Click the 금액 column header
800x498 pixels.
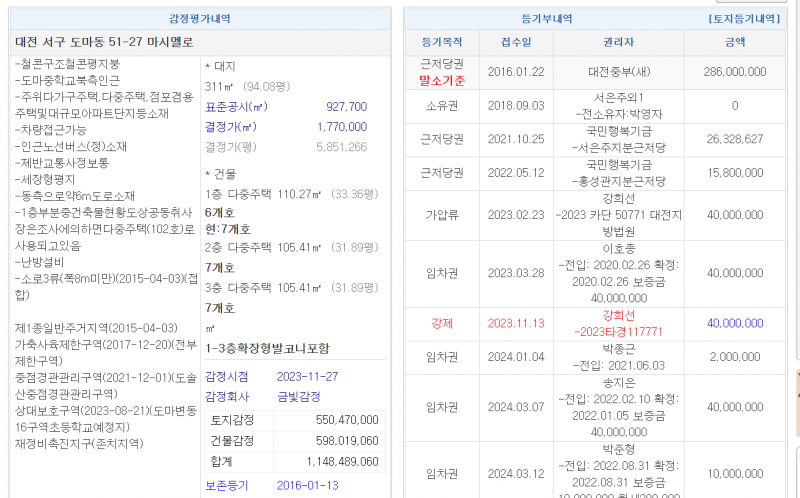(x=734, y=43)
